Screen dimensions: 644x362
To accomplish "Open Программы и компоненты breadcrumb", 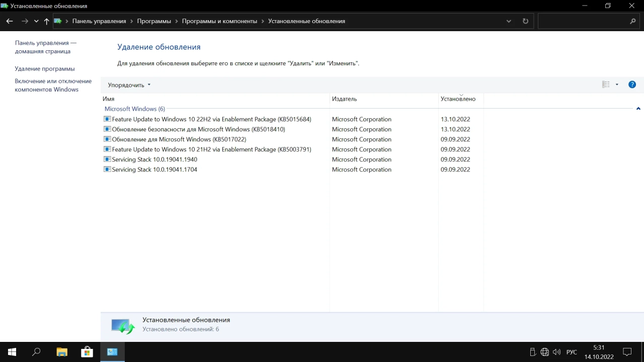I will 219,21.
